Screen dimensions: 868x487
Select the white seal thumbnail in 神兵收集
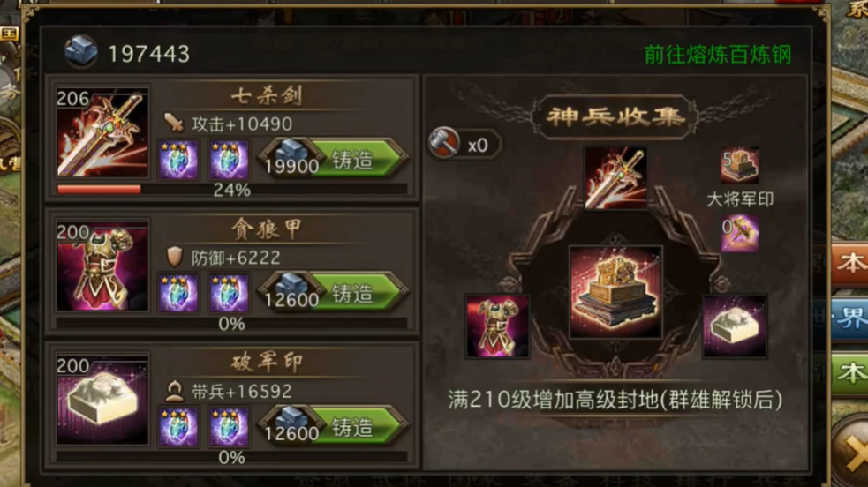735,326
